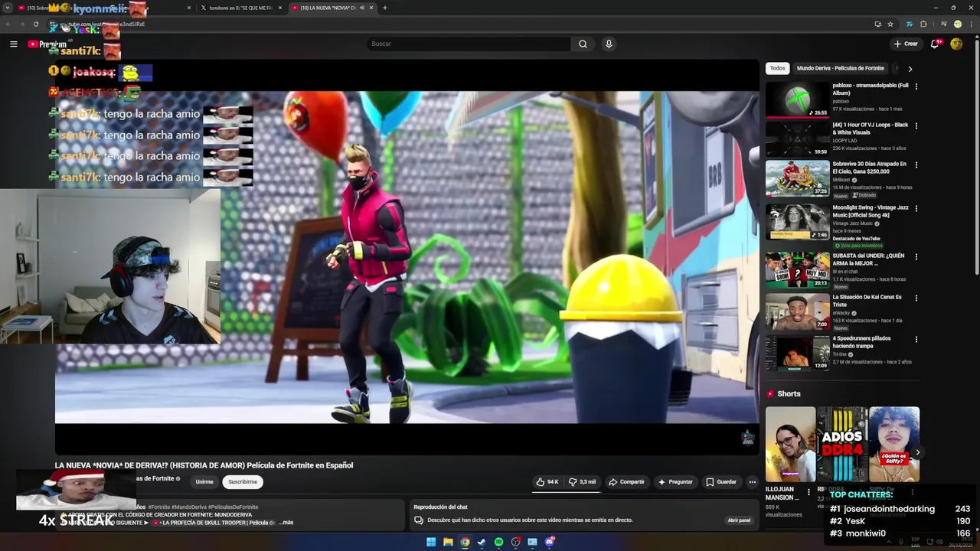
Task: Open options for 4 Speedrunners pillados video
Action: tap(916, 339)
